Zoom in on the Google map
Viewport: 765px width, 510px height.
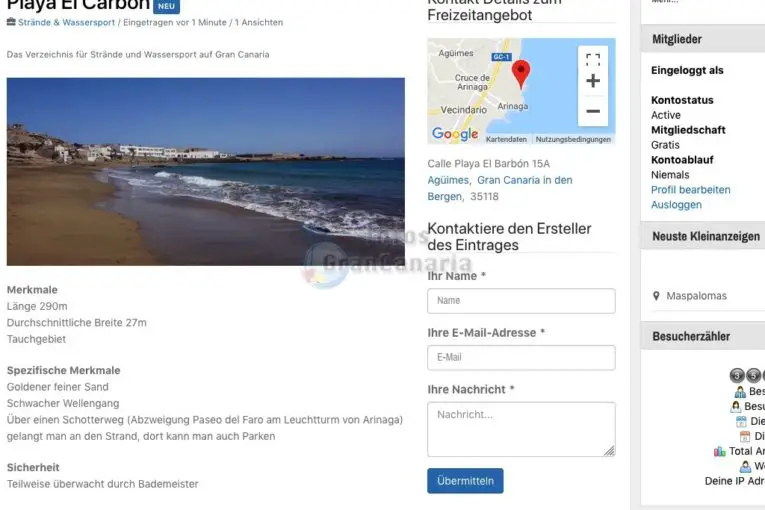click(593, 81)
